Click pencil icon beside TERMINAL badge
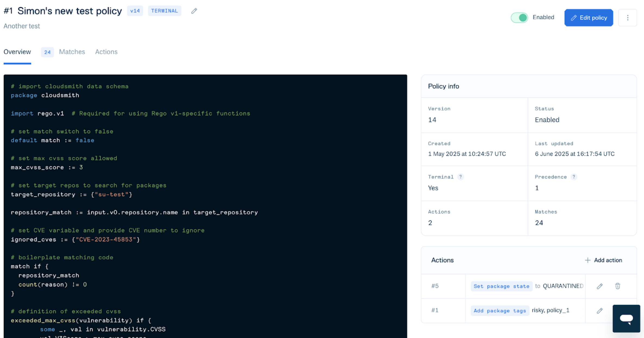 click(194, 11)
